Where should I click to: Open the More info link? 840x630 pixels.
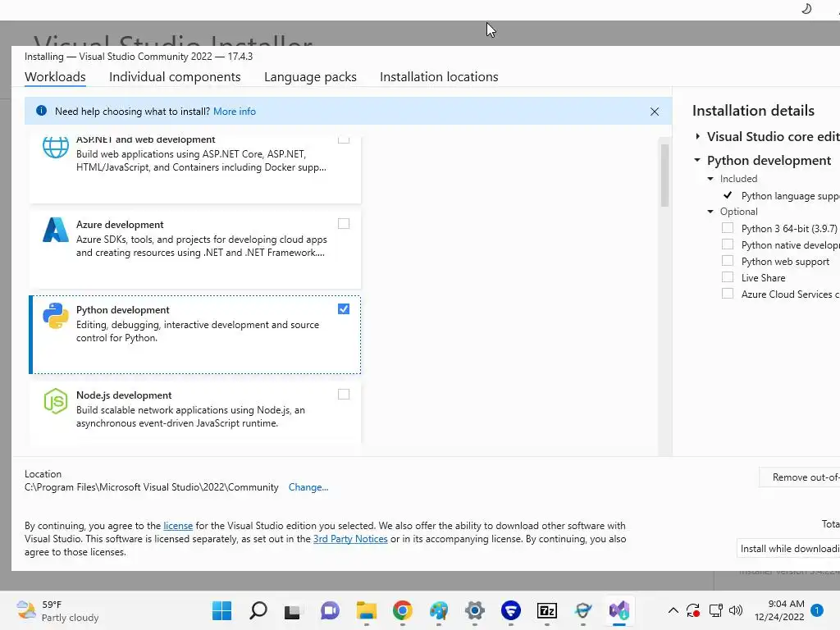coord(235,112)
